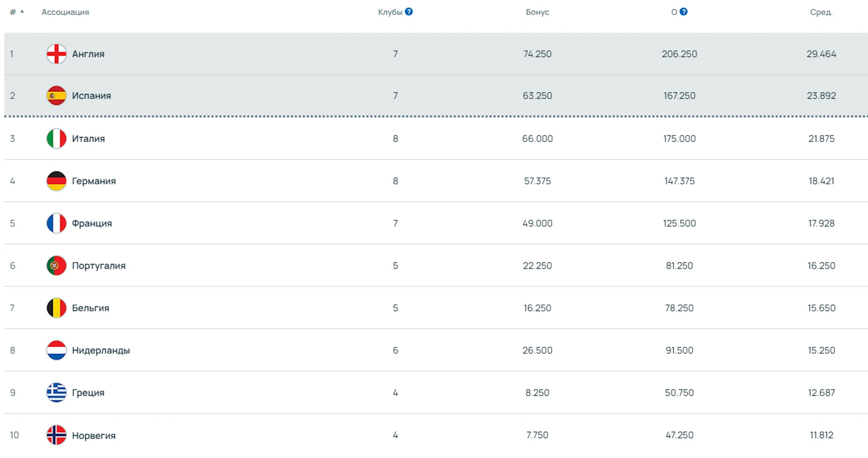Click the Italy flag icon

56,138
